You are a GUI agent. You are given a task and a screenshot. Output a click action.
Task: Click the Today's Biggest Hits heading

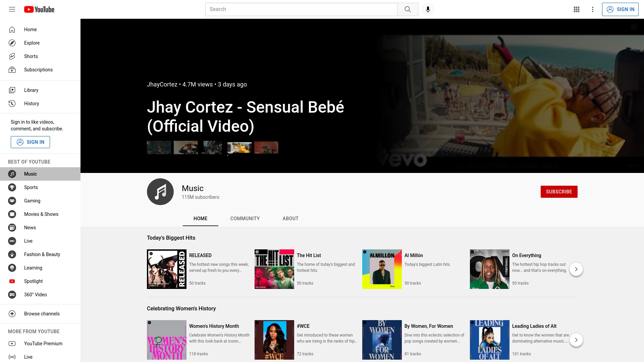[171, 238]
